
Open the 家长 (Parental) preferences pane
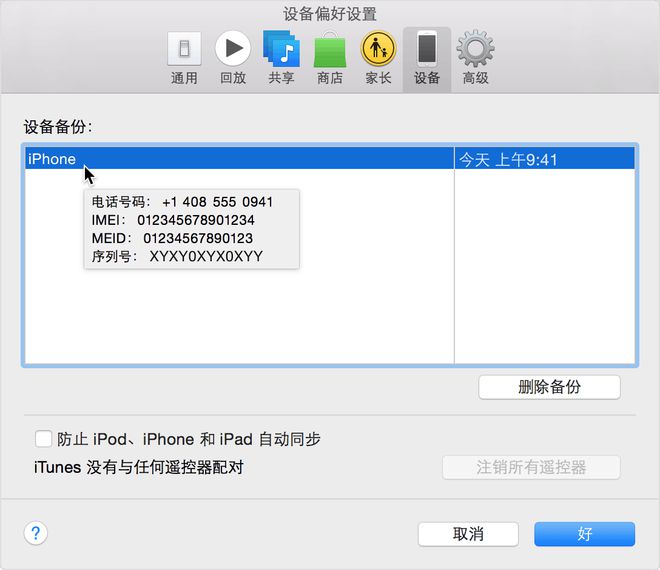click(x=378, y=59)
